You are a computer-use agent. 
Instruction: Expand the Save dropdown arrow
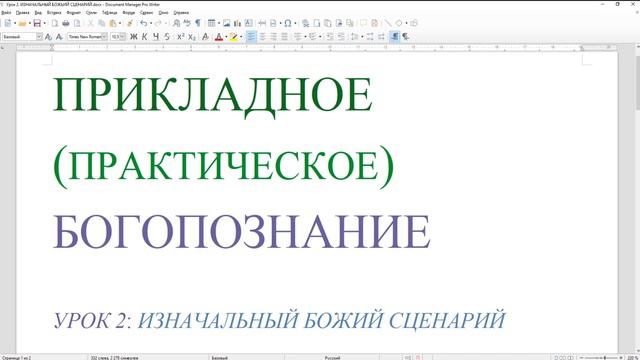pos(44,23)
